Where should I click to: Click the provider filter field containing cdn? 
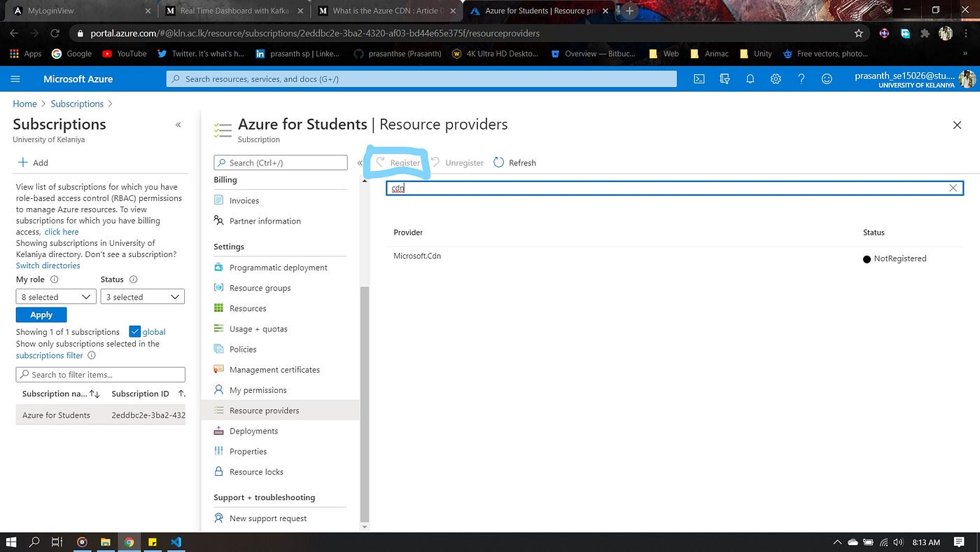pyautogui.click(x=675, y=188)
